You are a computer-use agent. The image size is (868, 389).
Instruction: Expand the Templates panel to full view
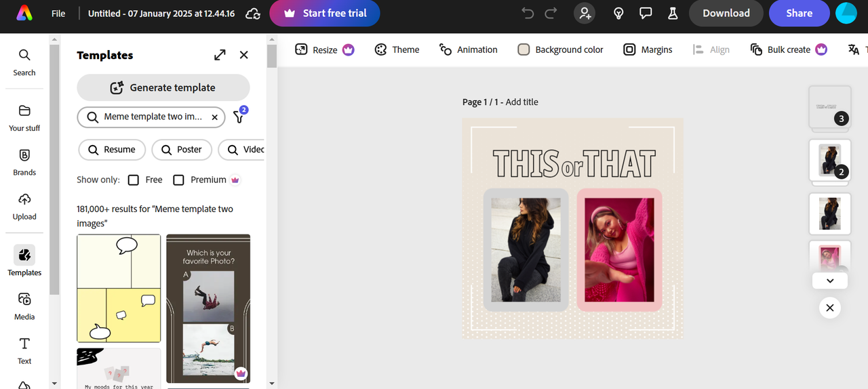[220, 55]
